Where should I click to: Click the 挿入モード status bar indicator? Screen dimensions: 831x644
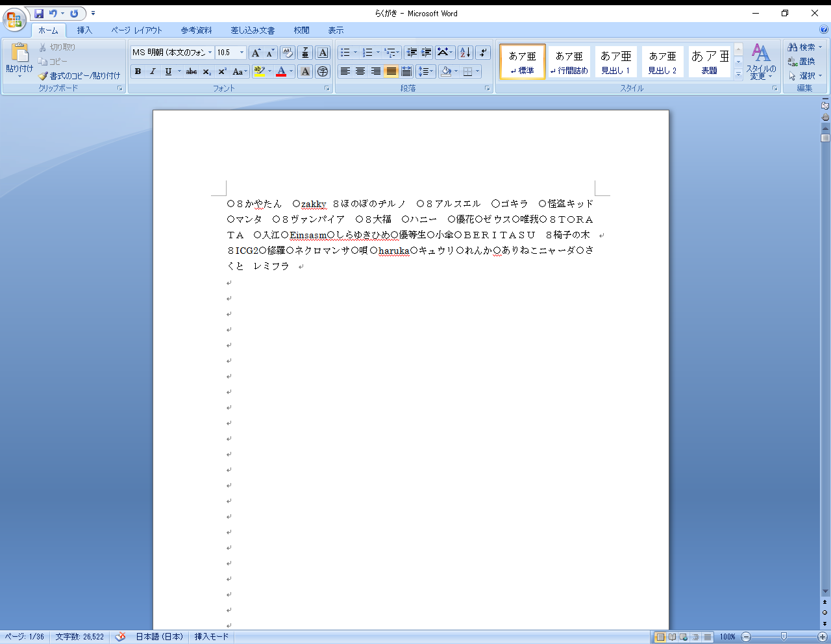click(212, 637)
